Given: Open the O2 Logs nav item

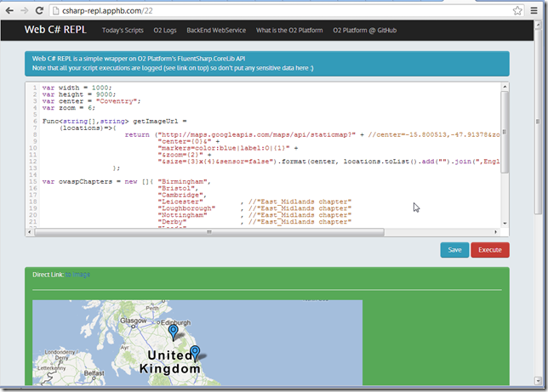Looking at the screenshot, I should pos(165,31).
